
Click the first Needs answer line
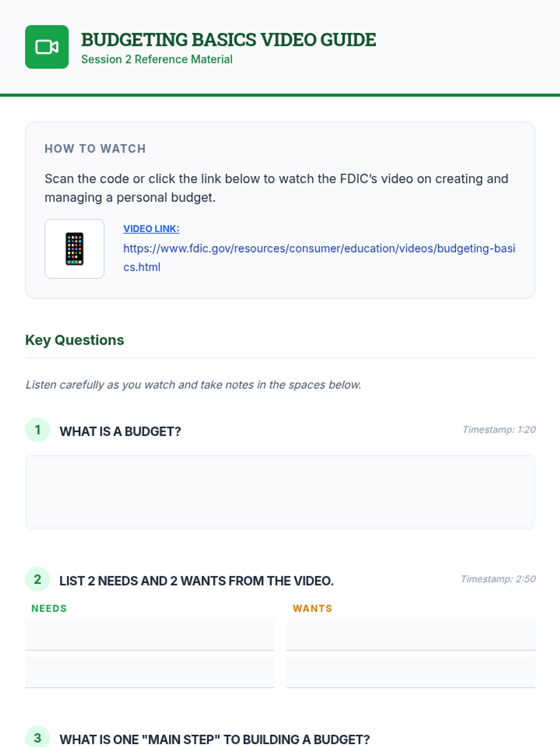149,635
